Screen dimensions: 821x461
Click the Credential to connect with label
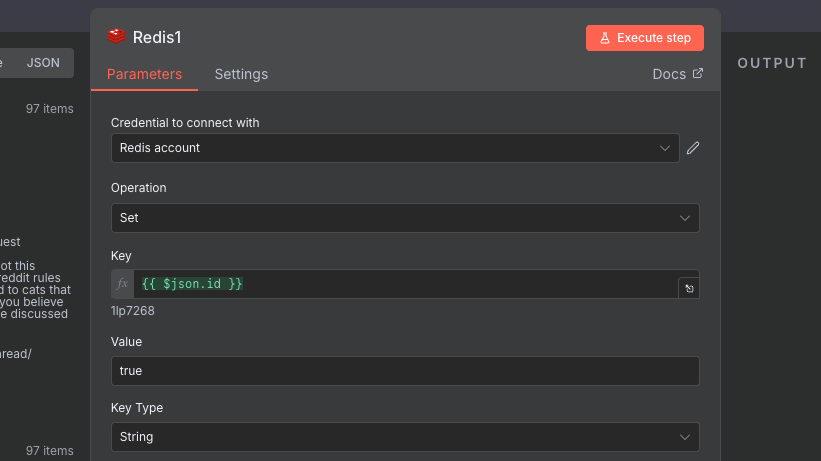[185, 123]
